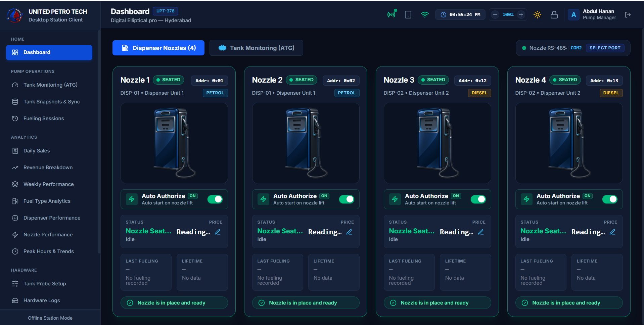Click checkmark icon in Nozzle 2 ready banner
This screenshot has height=325, width=644.
click(262, 303)
